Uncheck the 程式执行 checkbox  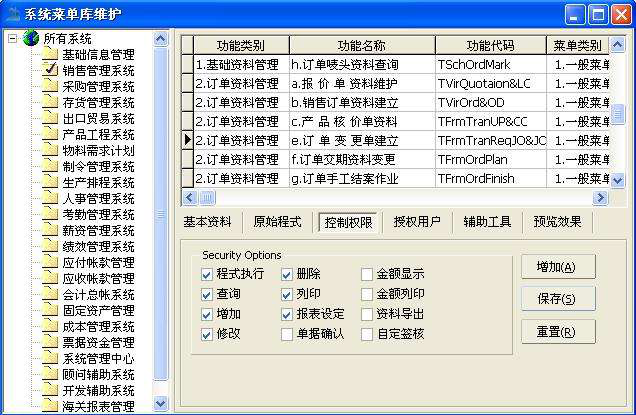(207, 274)
